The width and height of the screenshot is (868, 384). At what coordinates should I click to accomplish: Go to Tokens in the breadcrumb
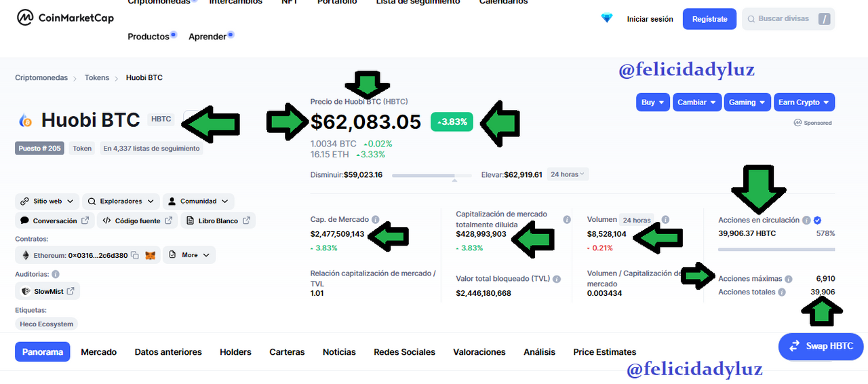tap(97, 78)
